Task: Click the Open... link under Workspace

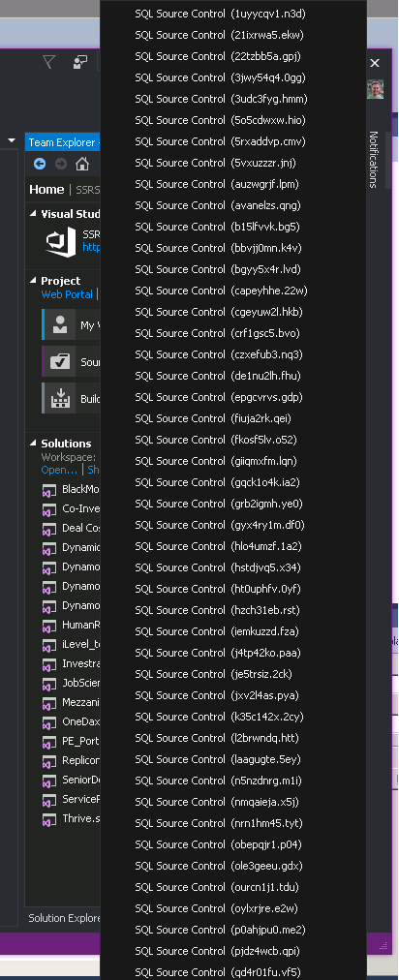Action: point(59,470)
